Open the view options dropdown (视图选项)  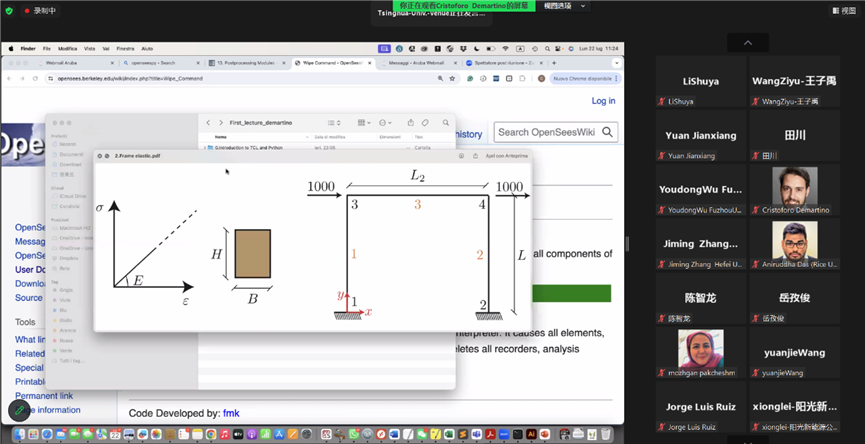tap(565, 6)
